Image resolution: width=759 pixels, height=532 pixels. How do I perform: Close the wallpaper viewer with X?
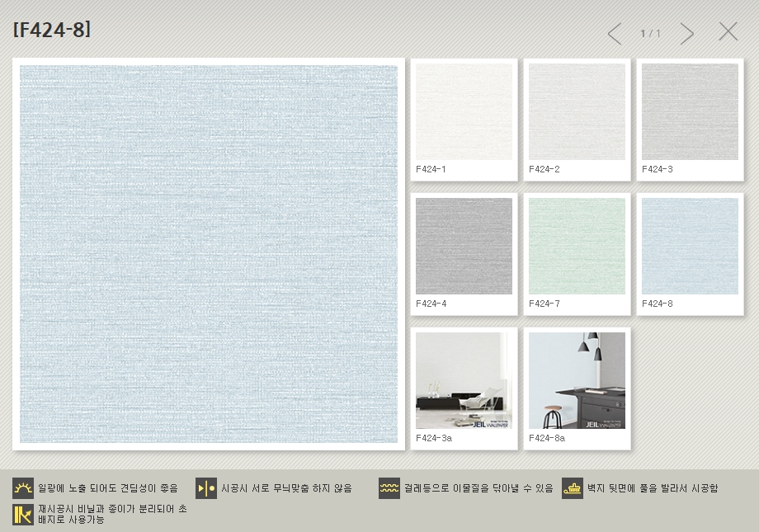[x=728, y=32]
